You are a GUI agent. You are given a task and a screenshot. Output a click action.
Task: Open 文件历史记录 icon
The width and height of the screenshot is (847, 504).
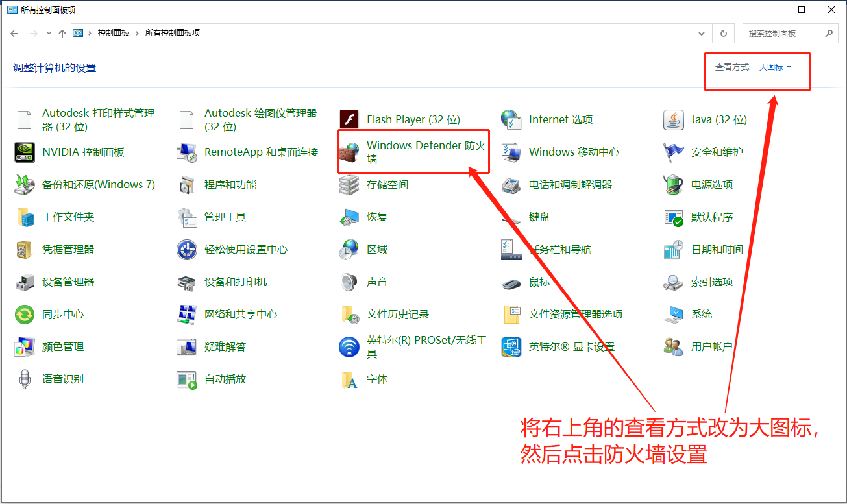(x=349, y=315)
